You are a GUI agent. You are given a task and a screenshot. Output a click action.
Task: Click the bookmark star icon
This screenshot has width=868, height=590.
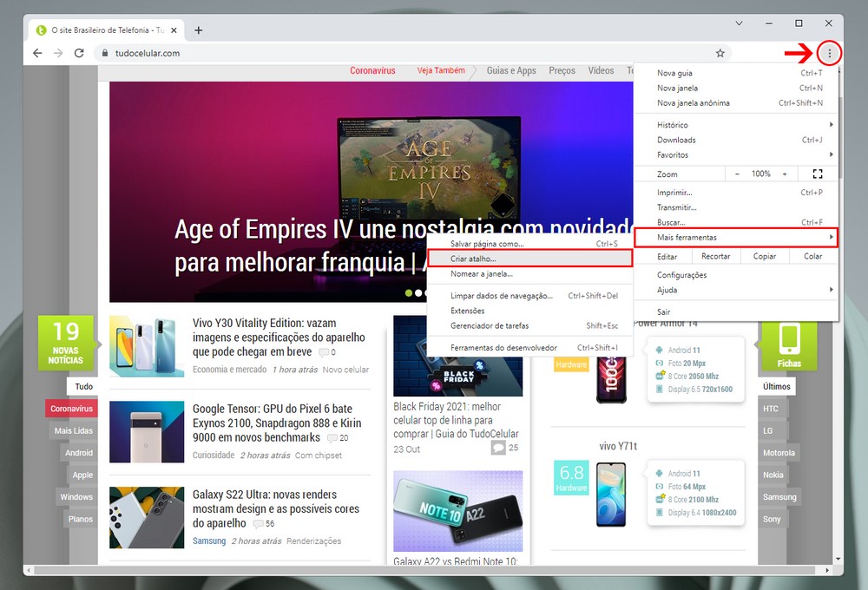click(x=720, y=54)
